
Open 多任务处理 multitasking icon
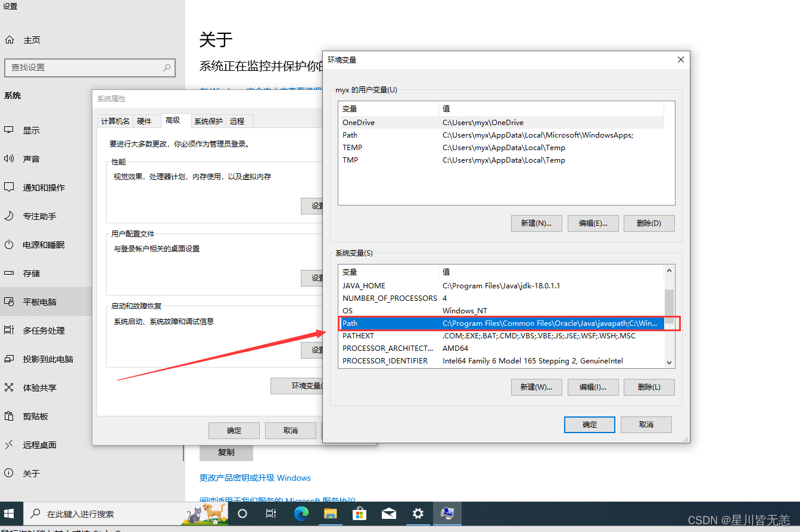9,331
